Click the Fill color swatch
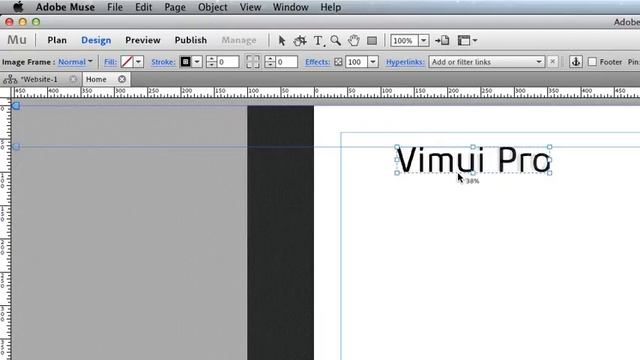Viewport: 640px width, 360px height. click(x=127, y=62)
